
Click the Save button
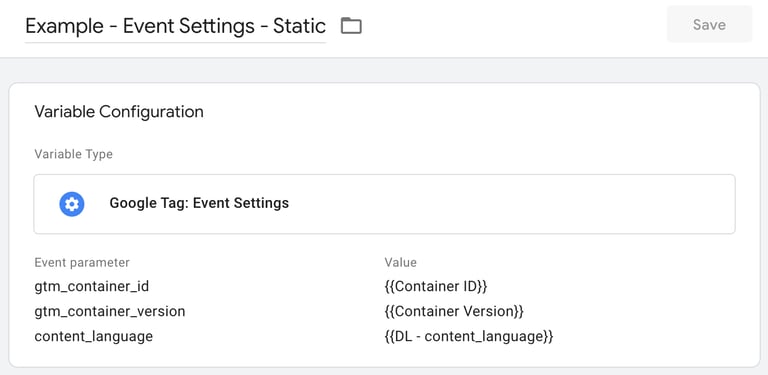pos(709,24)
